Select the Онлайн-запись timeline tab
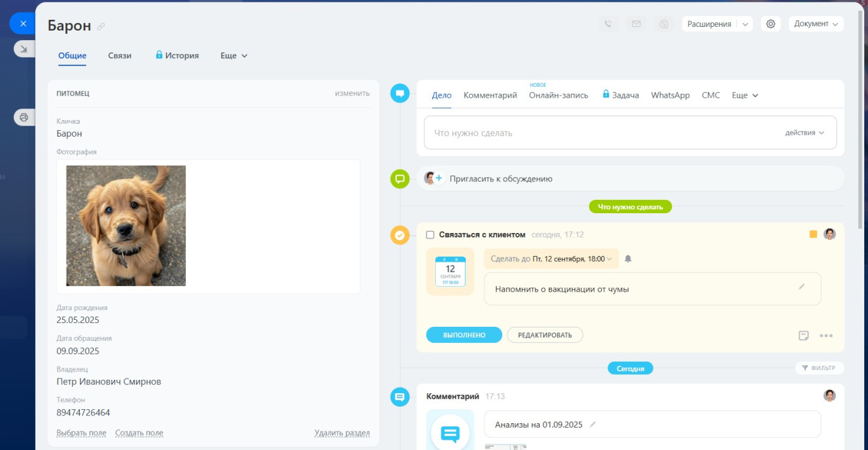This screenshot has height=450, width=868. click(558, 94)
